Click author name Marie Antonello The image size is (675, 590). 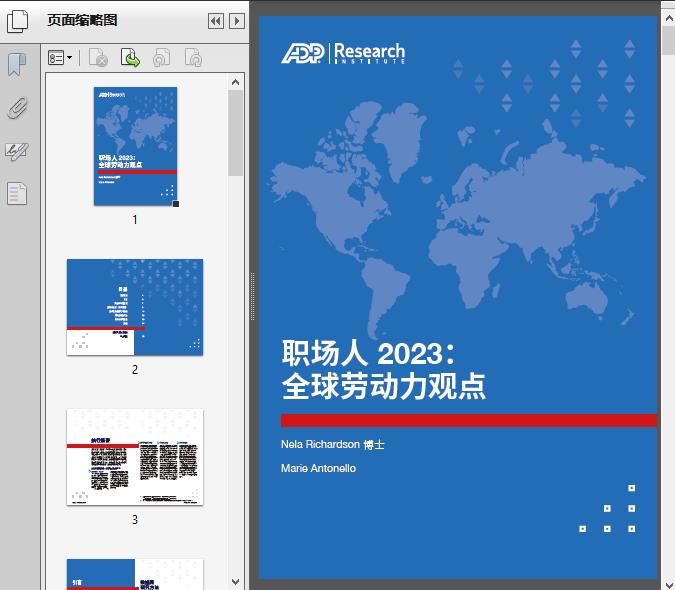(x=318, y=468)
